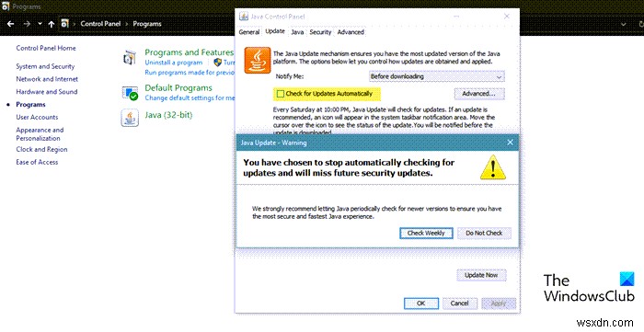Click Run programs made for previous versions

[x=190, y=73]
